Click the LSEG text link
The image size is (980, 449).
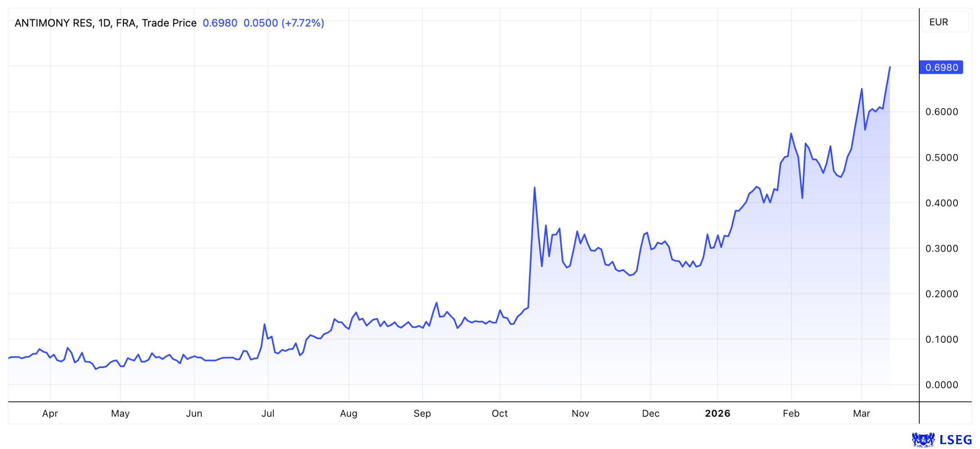pos(955,440)
